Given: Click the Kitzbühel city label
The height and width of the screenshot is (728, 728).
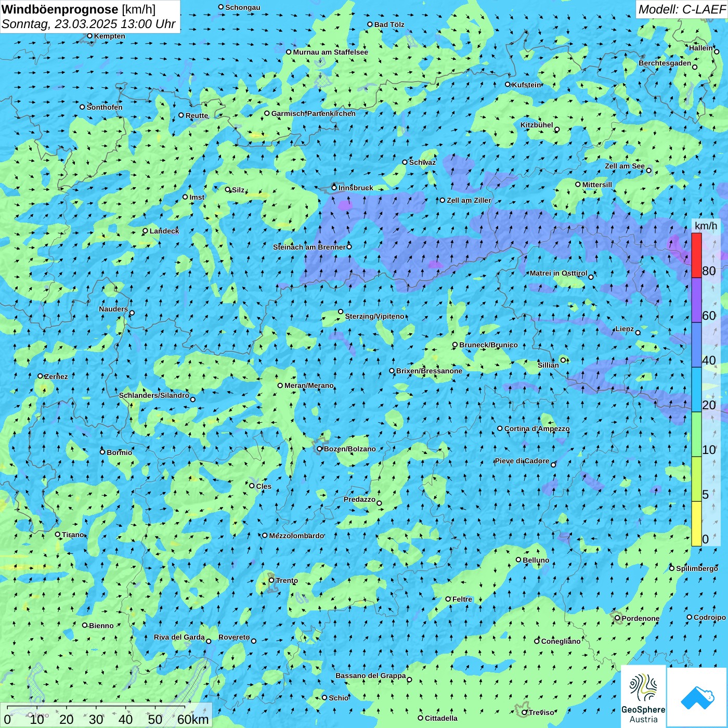Looking at the screenshot, I should 537,125.
